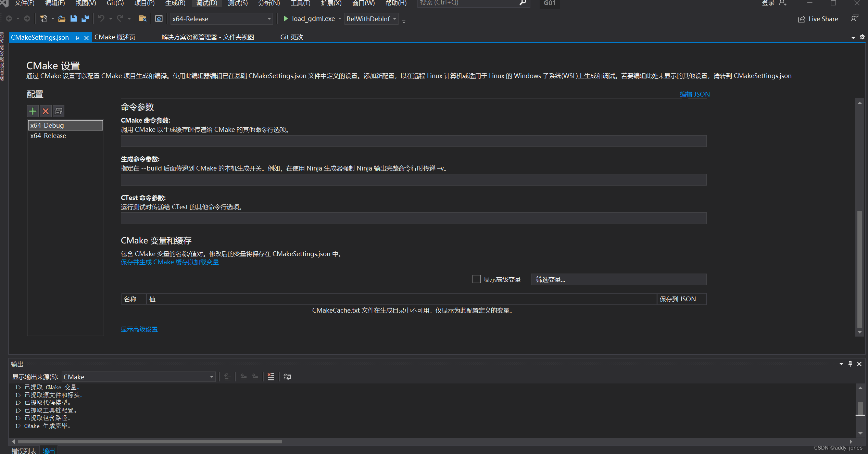Remove selected configuration using the red X icon
The image size is (868, 454).
[x=46, y=111]
